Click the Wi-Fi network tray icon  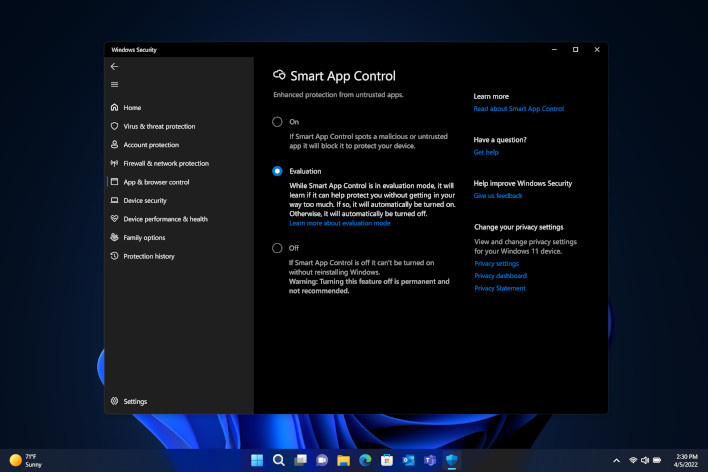(x=633, y=460)
